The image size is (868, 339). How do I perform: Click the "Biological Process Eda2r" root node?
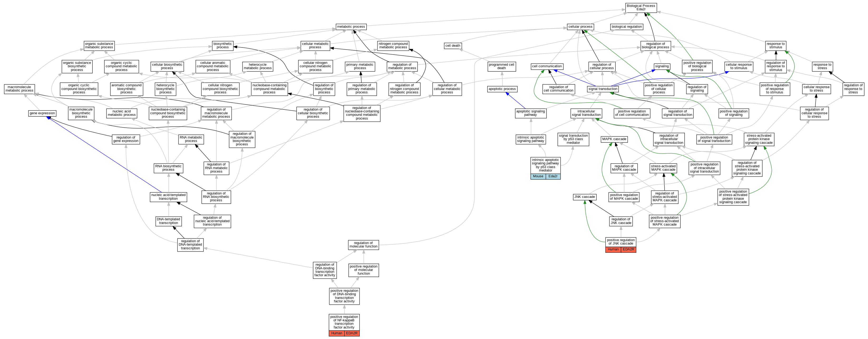641,7
